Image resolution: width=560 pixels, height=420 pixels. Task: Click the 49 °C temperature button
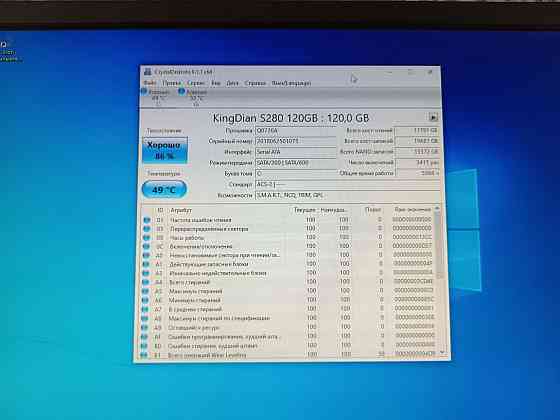[164, 190]
